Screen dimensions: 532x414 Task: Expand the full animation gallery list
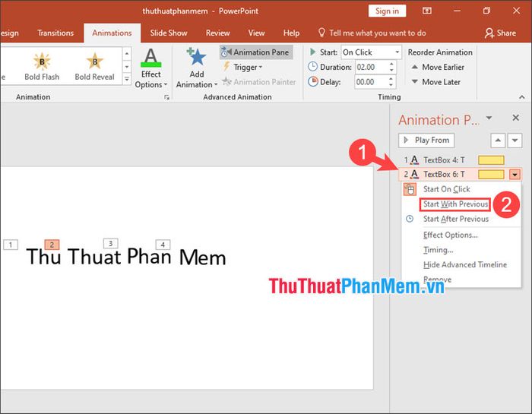127,79
